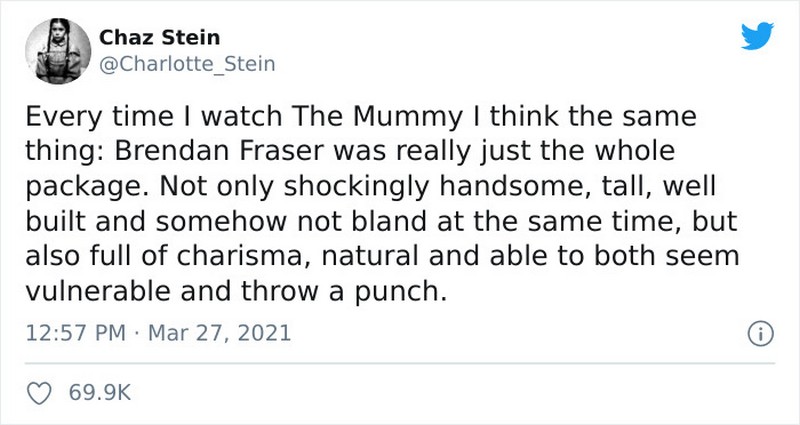Open the tweet info circle icon
The height and width of the screenshot is (425, 800).
tap(761, 334)
